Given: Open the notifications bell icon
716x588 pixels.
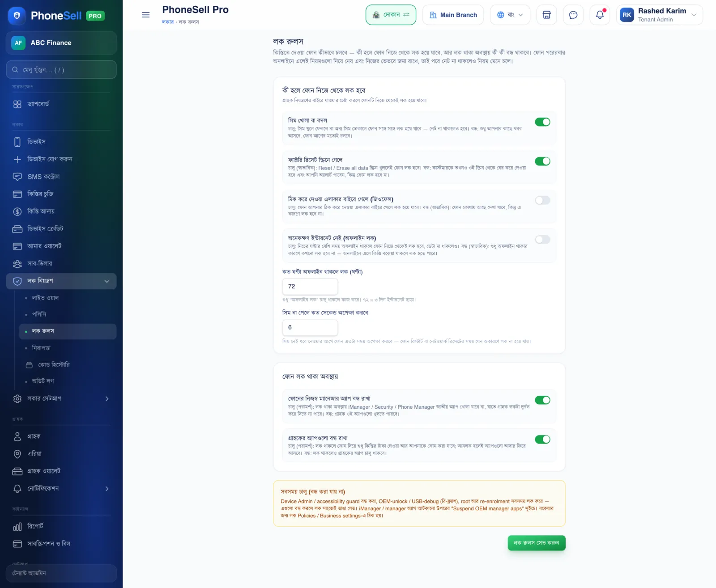Looking at the screenshot, I should point(600,15).
